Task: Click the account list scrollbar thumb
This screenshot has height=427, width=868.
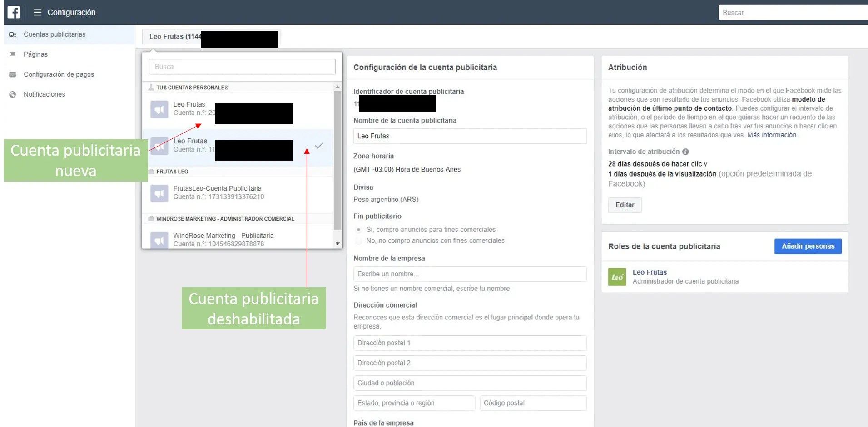Action: [x=337, y=160]
